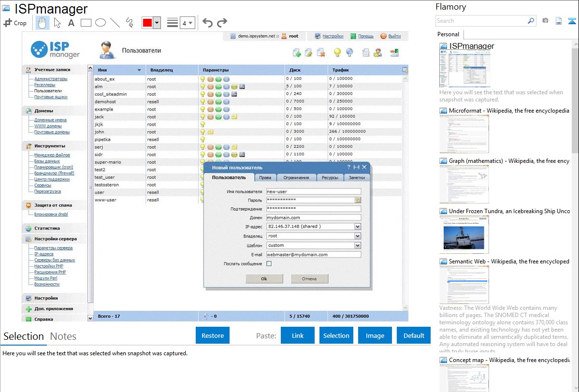Select the freehand scribble tool
Viewport: 579px width, 392px height.
click(130, 23)
